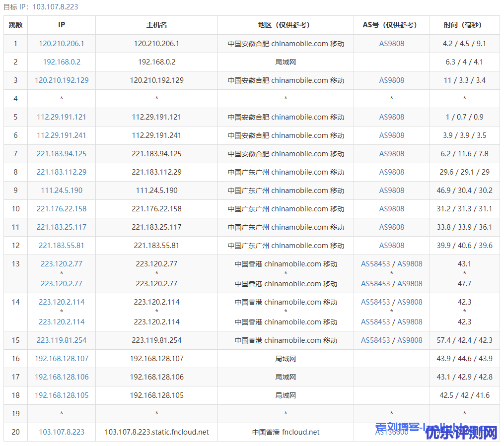Open AS9808 link in hop 11 row
The height and width of the screenshot is (446, 504).
pyautogui.click(x=391, y=227)
